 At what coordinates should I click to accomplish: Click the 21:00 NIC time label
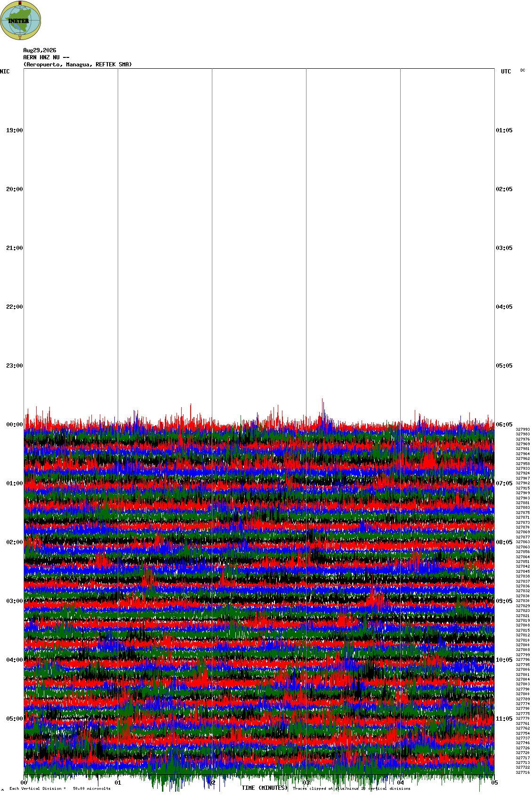coord(14,248)
